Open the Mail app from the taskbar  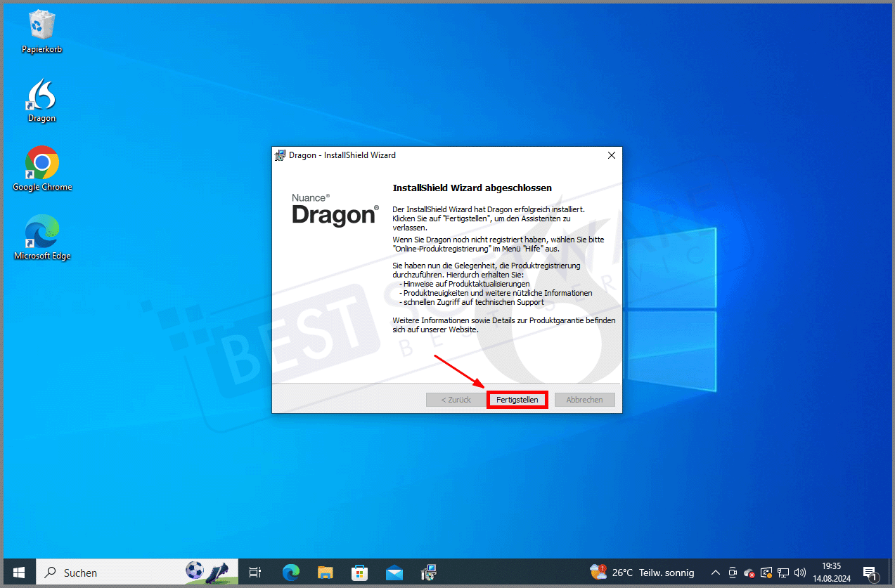394,572
